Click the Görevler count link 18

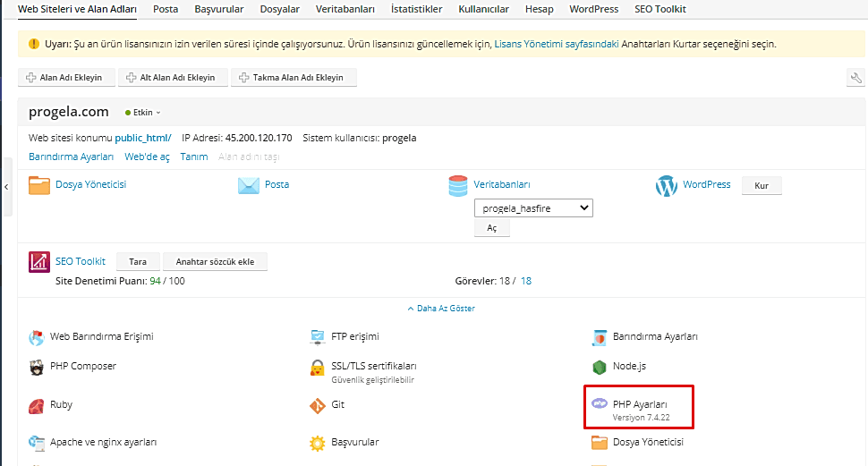pyautogui.click(x=526, y=281)
